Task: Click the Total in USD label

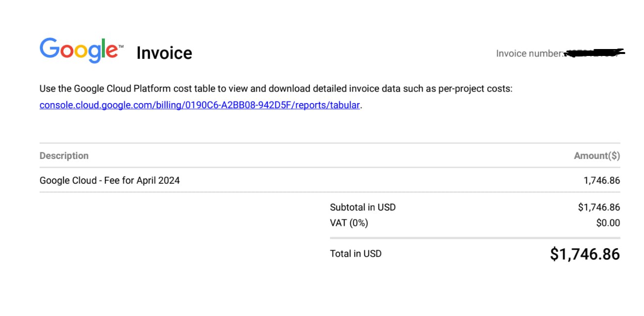Action: pos(356,254)
